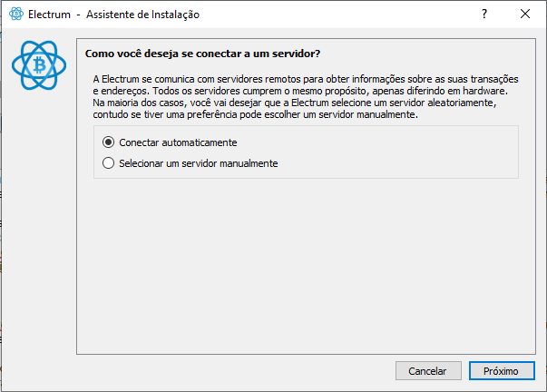Click the line starting Na maioria dos casos
Viewport: 547px width, 392px height.
(295, 103)
